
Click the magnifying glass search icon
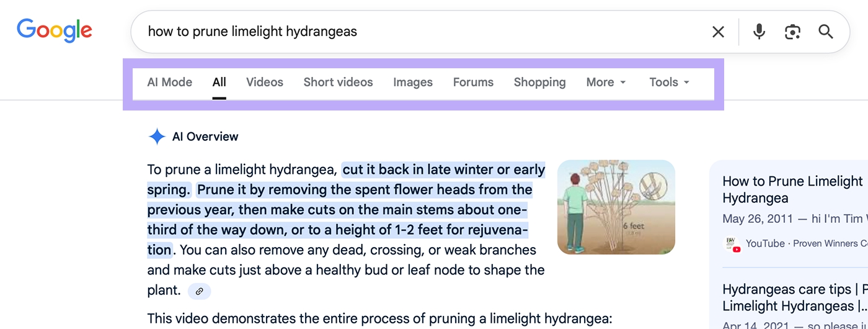click(x=826, y=32)
